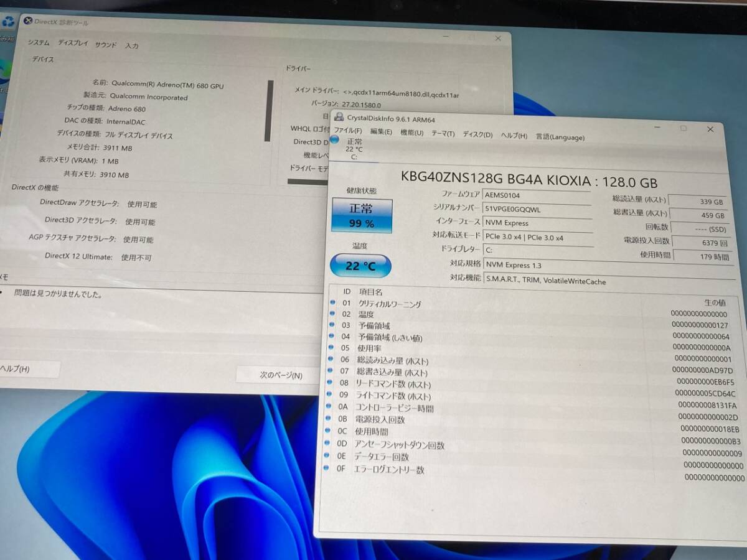The width and height of the screenshot is (747, 560).
Task: Click status dot of ライトコマンド数 row
Action: pos(330,394)
